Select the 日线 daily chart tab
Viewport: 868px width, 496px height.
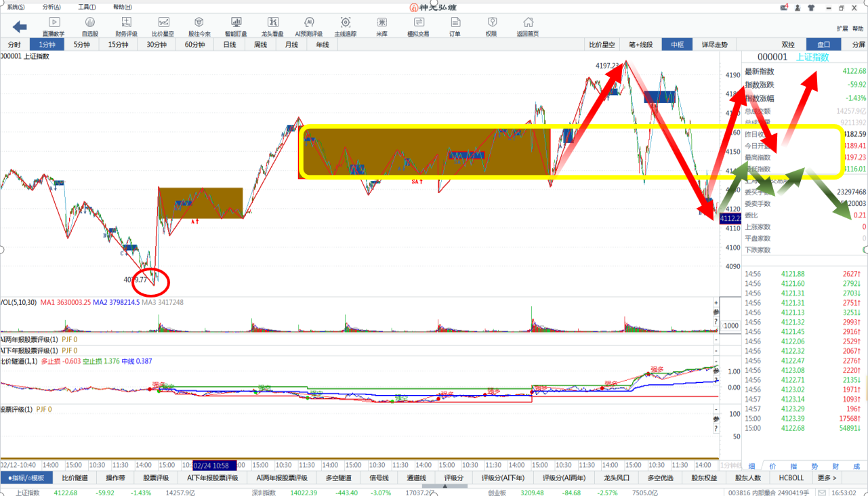(229, 45)
